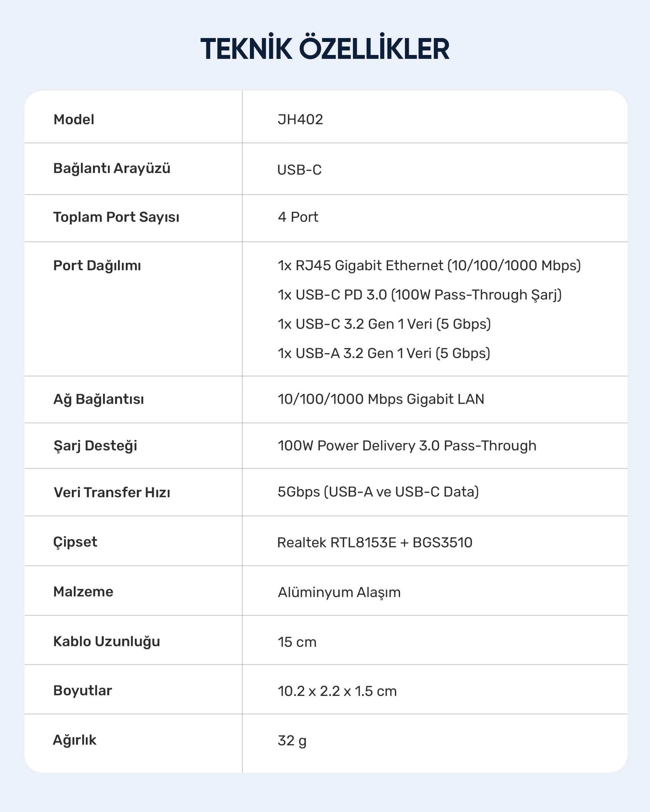This screenshot has height=812, width=650.
Task: Click the USB-C PD 3.0 line
Action: 420,295
